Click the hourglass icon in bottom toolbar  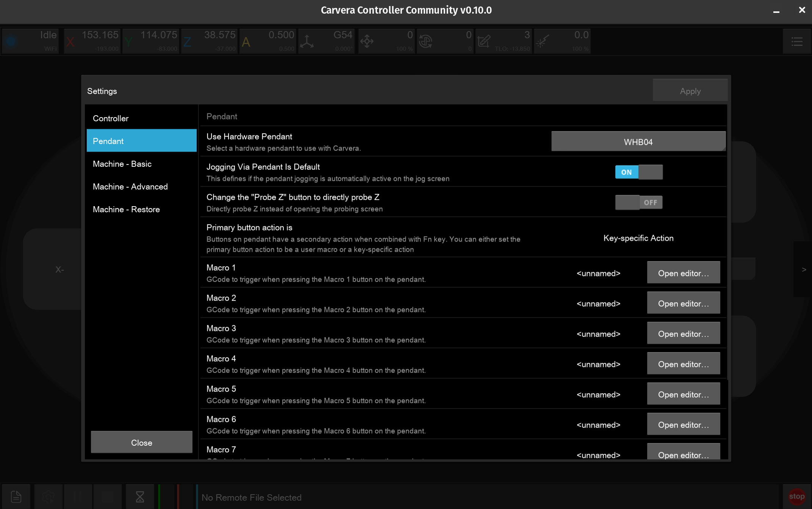click(x=140, y=496)
